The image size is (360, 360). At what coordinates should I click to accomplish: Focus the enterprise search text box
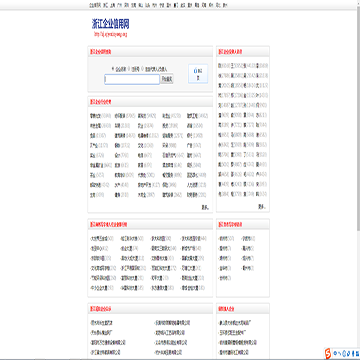pos(132,79)
